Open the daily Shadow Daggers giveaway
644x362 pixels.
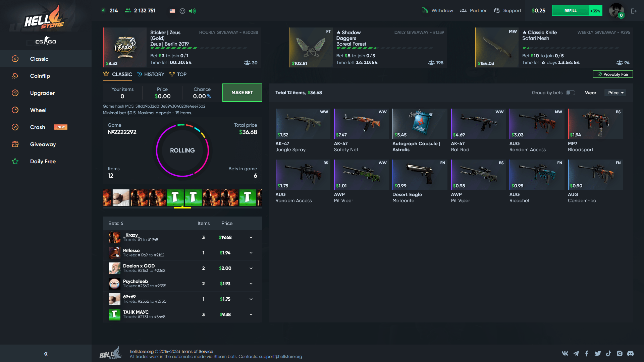click(x=368, y=47)
